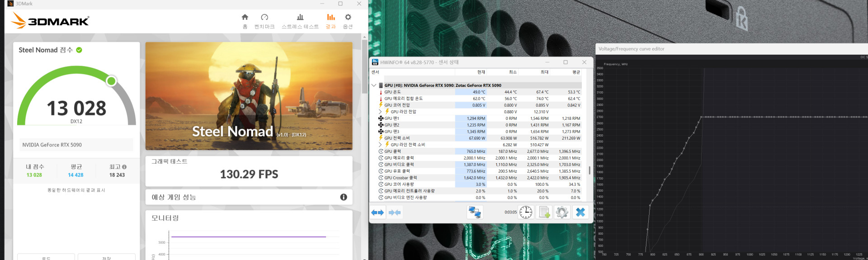Viewport: 868px width, 260px height.
Task: Click the info icon for 예상 게임 성능
Action: (x=344, y=197)
